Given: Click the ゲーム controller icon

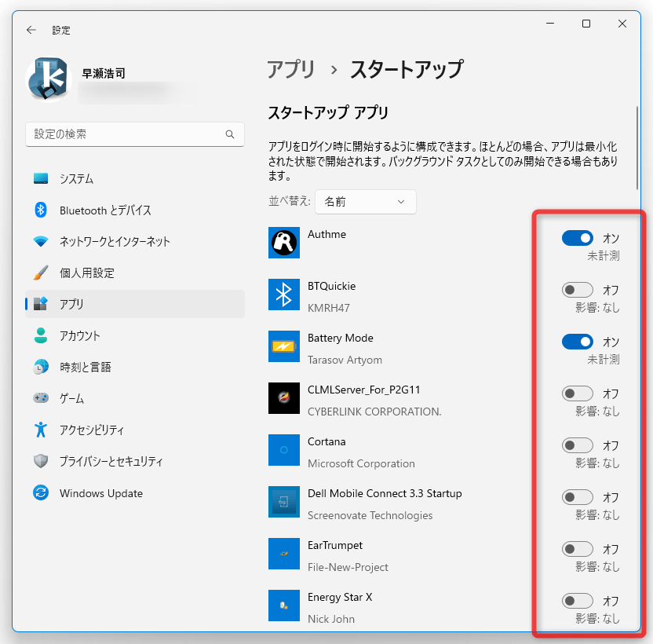Looking at the screenshot, I should 40,398.
